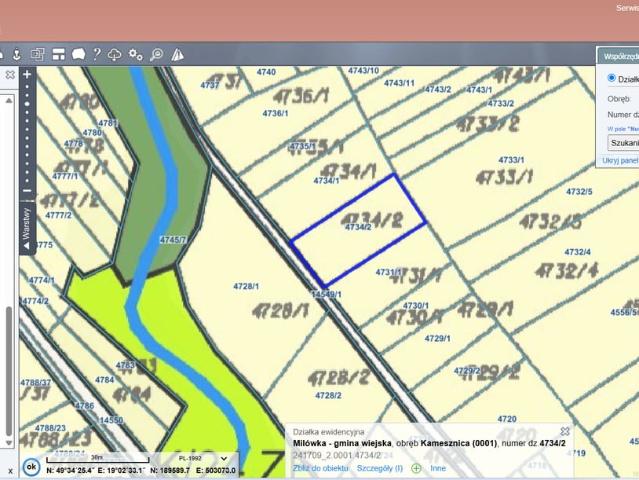Open settings with the gears icon
Screen dimensions: 639x480
tap(136, 54)
